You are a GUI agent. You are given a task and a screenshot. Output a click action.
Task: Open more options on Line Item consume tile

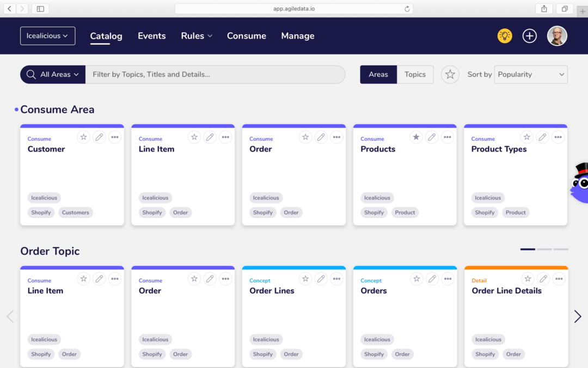225,137
